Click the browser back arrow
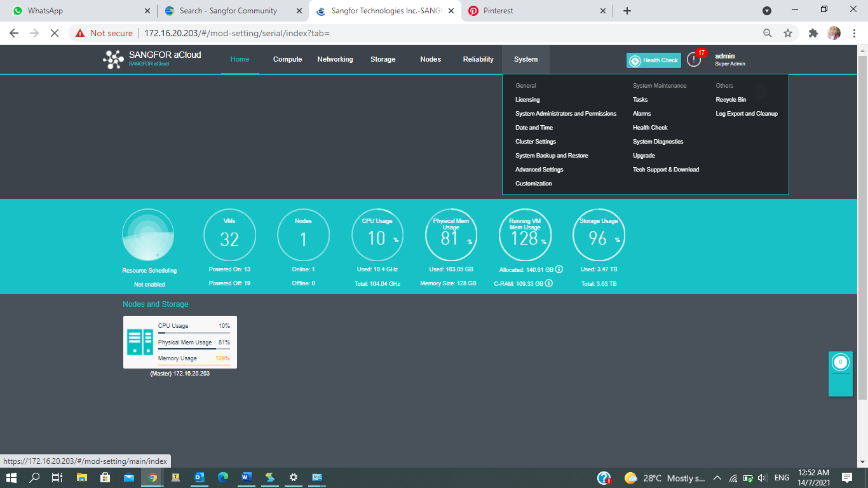 [x=14, y=33]
